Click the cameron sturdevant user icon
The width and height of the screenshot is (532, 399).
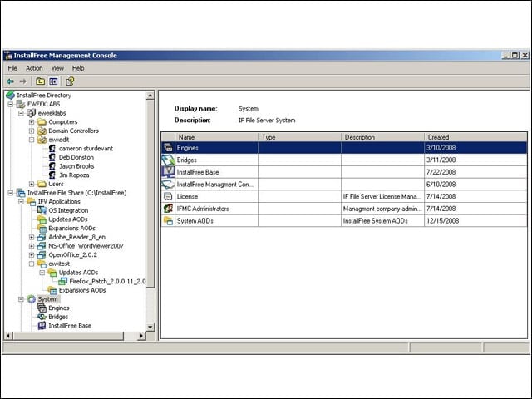tap(52, 149)
